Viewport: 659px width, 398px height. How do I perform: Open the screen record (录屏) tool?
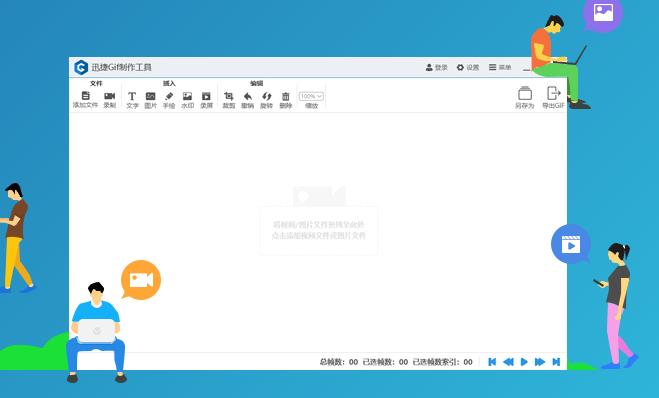tap(206, 96)
